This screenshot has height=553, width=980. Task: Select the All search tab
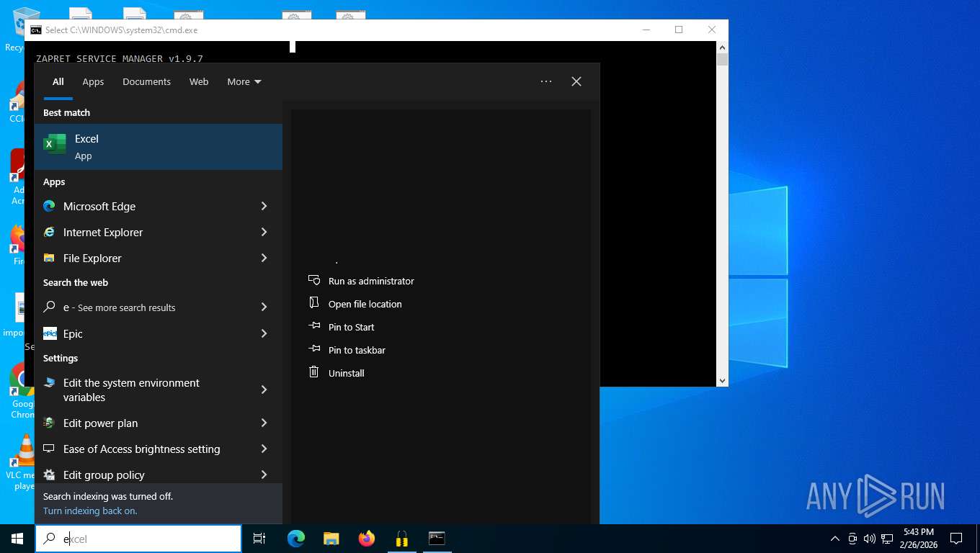58,81
